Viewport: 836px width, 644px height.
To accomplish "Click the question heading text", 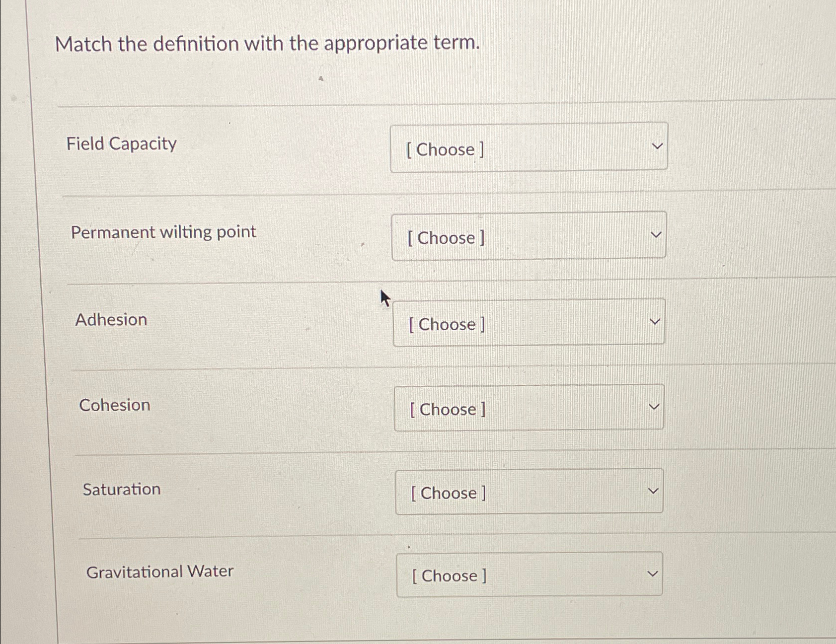I will tap(268, 44).
